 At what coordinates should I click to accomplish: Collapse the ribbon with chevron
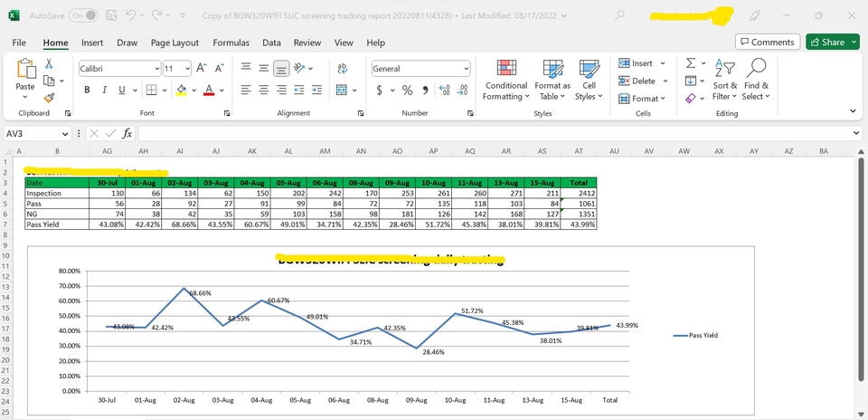pos(853,111)
